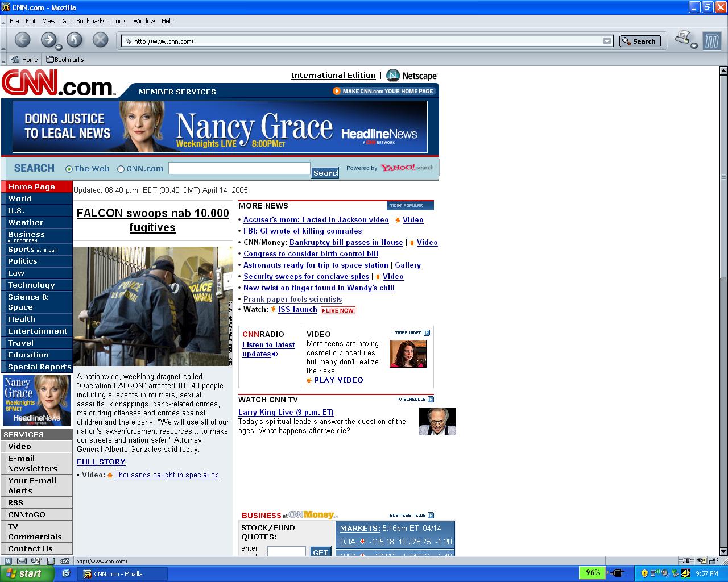Open the View menu
Image resolution: width=728 pixels, height=582 pixels.
[x=49, y=21]
